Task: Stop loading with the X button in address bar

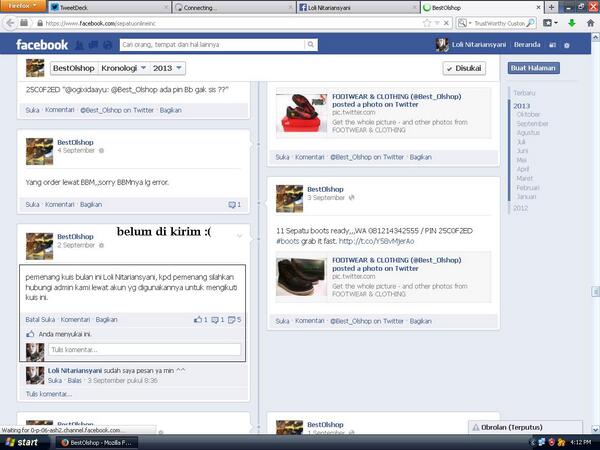Action: pyautogui.click(x=446, y=23)
